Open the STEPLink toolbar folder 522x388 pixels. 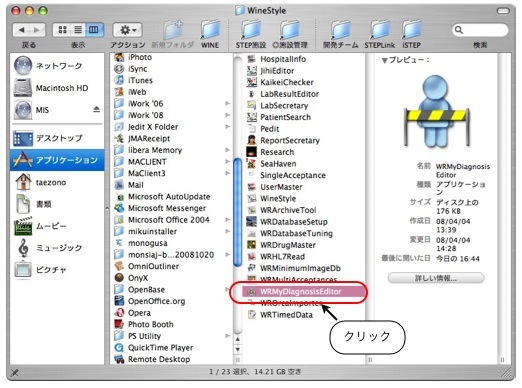point(380,34)
